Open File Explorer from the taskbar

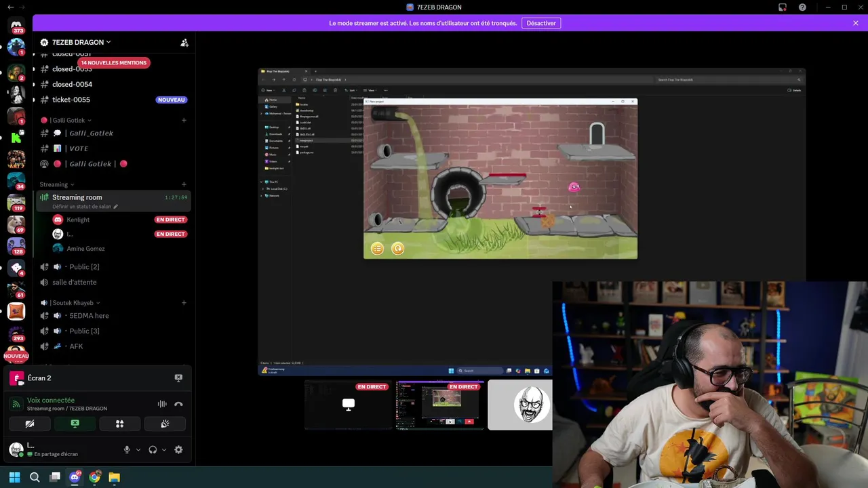click(x=114, y=477)
